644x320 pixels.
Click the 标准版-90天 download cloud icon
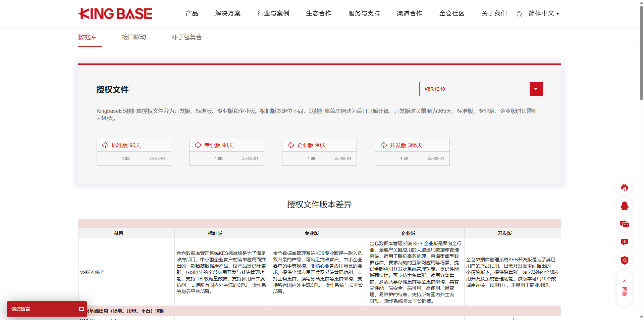(105, 145)
